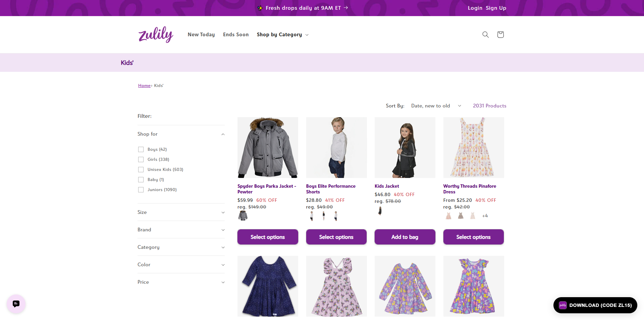644x320 pixels.
Task: Expand the Category filter
Action: [x=181, y=247]
